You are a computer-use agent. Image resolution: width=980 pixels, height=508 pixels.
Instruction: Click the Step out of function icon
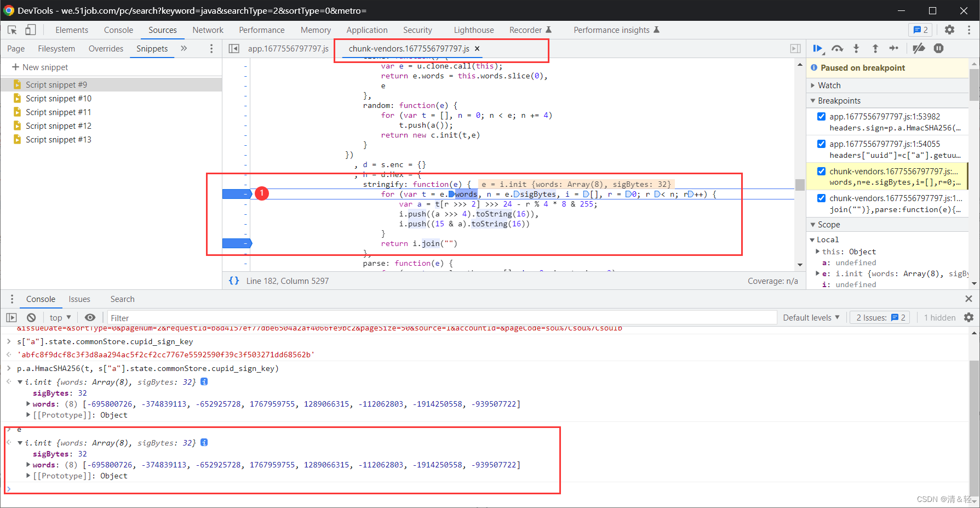[x=875, y=49]
